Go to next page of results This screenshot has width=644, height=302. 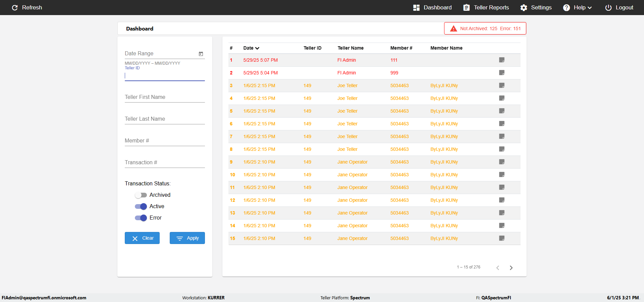click(511, 267)
